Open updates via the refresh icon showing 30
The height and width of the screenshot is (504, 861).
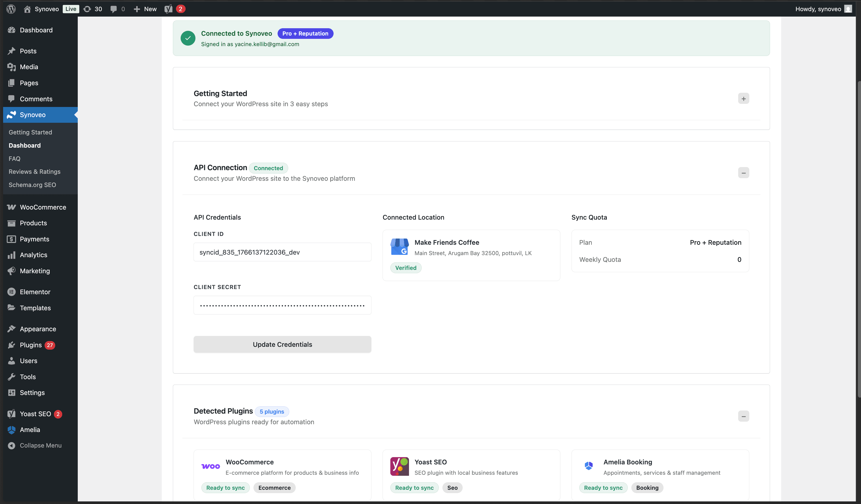pos(87,9)
